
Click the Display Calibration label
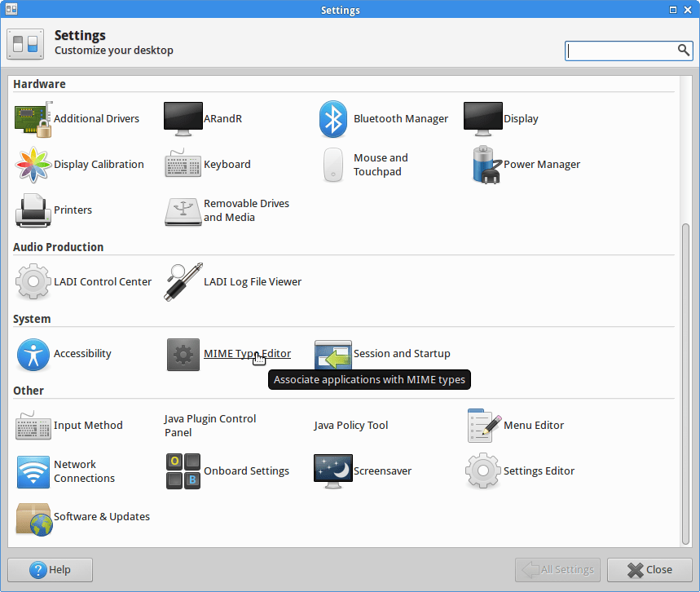(x=99, y=165)
